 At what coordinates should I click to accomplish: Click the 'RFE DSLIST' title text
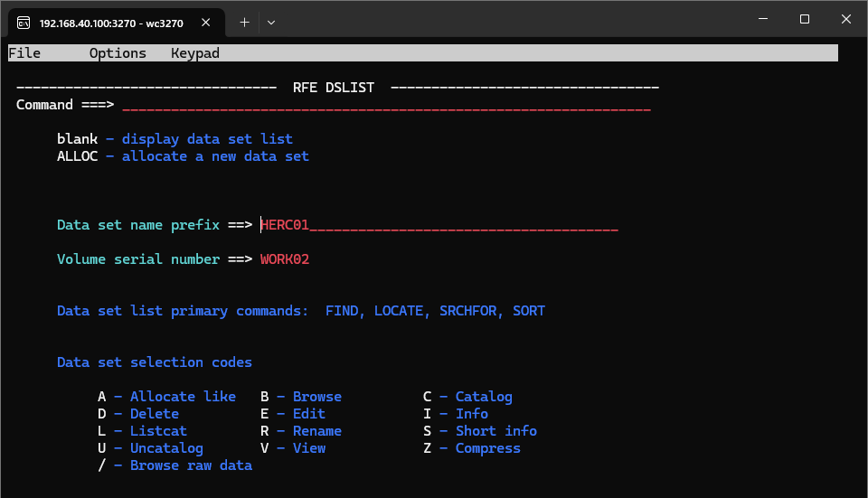(334, 88)
